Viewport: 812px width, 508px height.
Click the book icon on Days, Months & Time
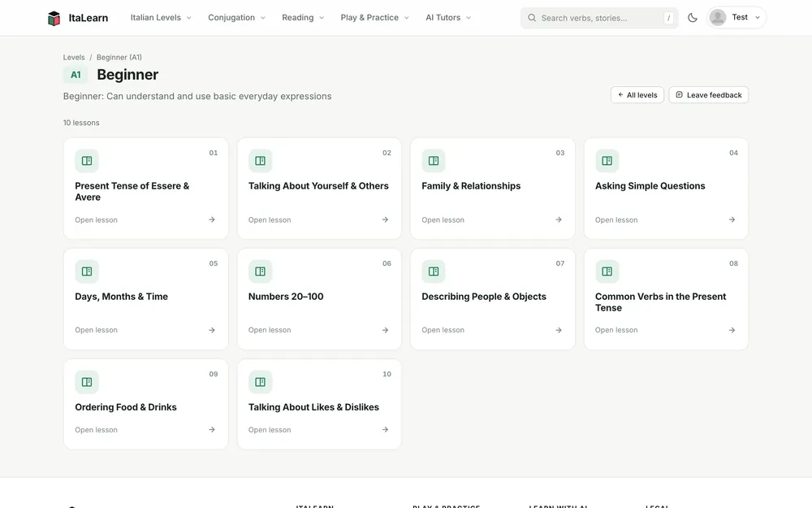click(x=87, y=271)
